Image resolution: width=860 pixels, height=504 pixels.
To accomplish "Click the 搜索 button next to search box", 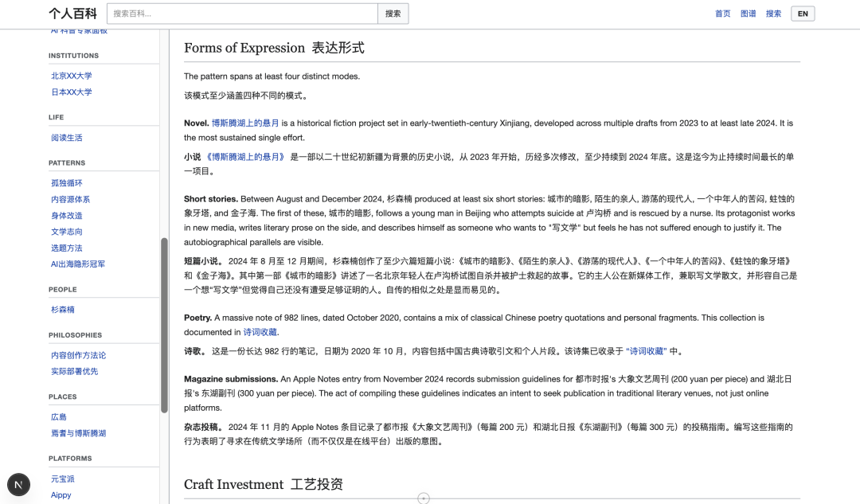I will tap(393, 14).
